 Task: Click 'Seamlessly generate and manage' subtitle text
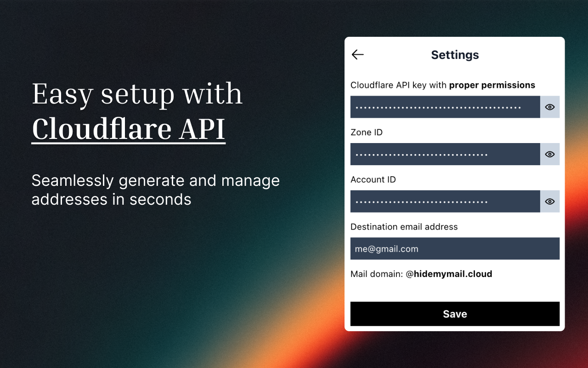(156, 180)
